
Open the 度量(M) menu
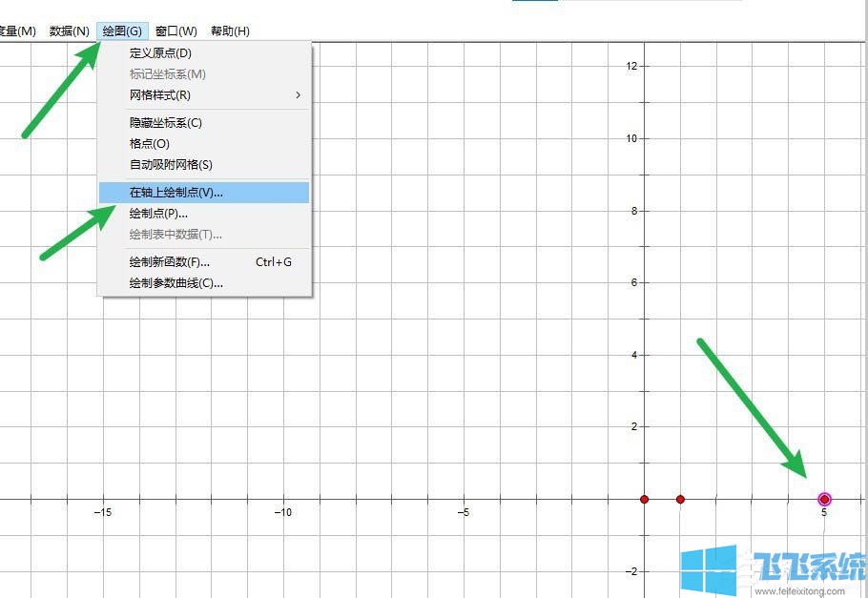point(19,30)
